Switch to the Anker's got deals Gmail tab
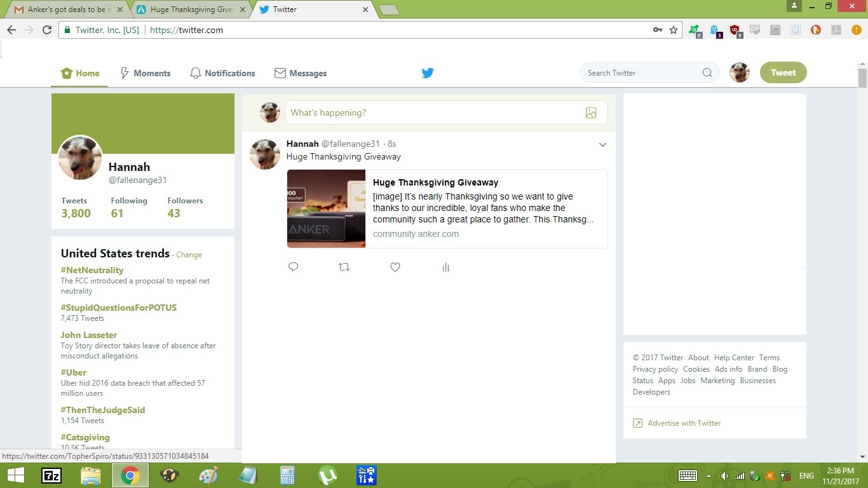Viewport: 868px width, 488px height. tap(67, 10)
